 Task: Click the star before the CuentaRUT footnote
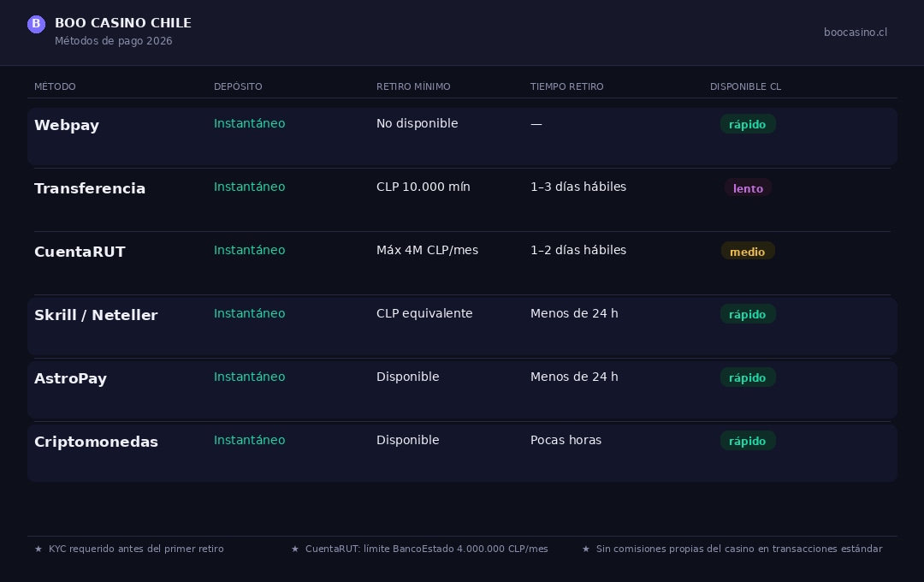295,549
